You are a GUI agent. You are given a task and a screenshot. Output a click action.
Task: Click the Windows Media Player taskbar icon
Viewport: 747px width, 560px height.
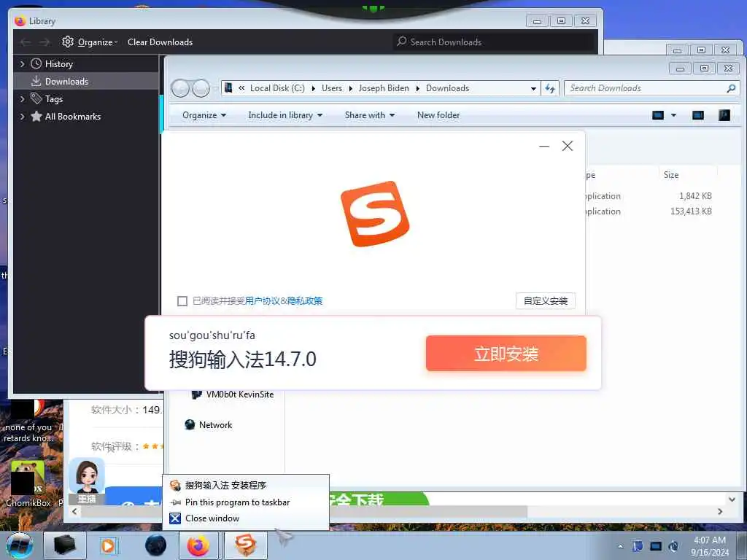(x=108, y=545)
